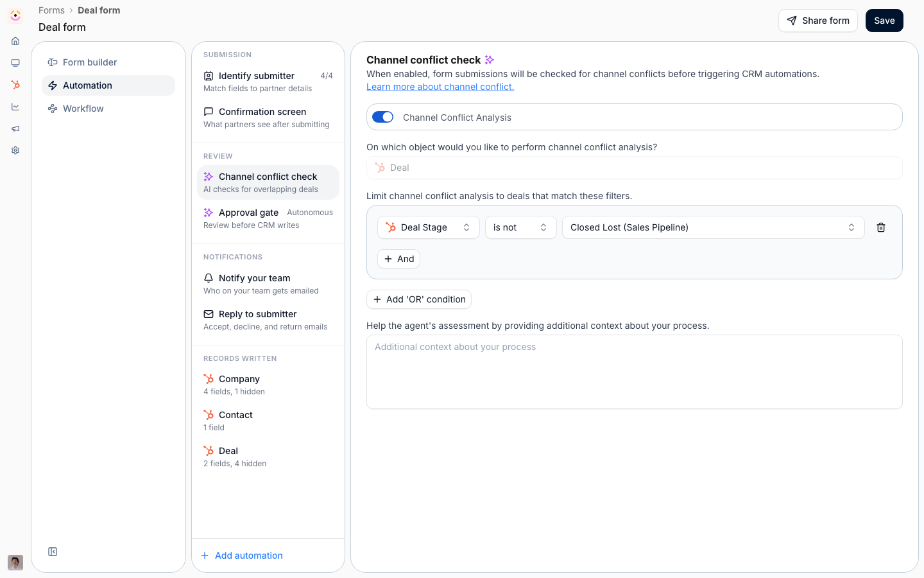Screen dimensions: 924x578
Task: Click sparkle icon beside Channel conflict check heading
Action: (490, 60)
